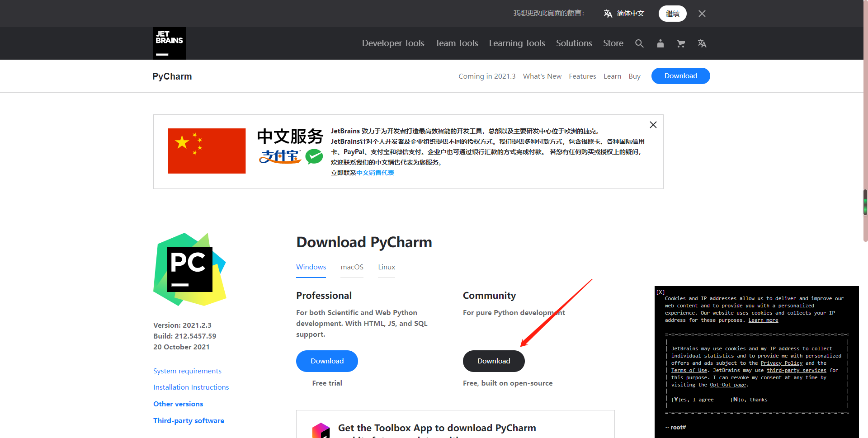Click the 继续 continue button
Image resolution: width=868 pixels, height=438 pixels.
673,14
